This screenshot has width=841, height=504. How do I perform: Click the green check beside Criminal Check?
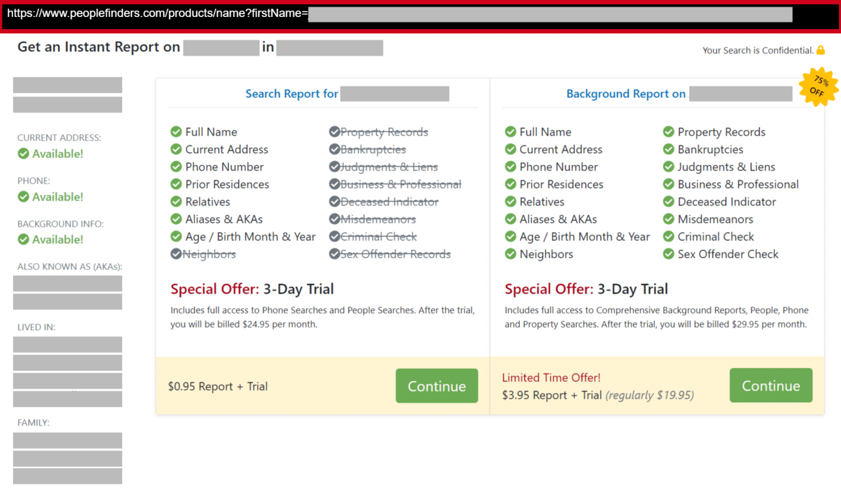[669, 236]
